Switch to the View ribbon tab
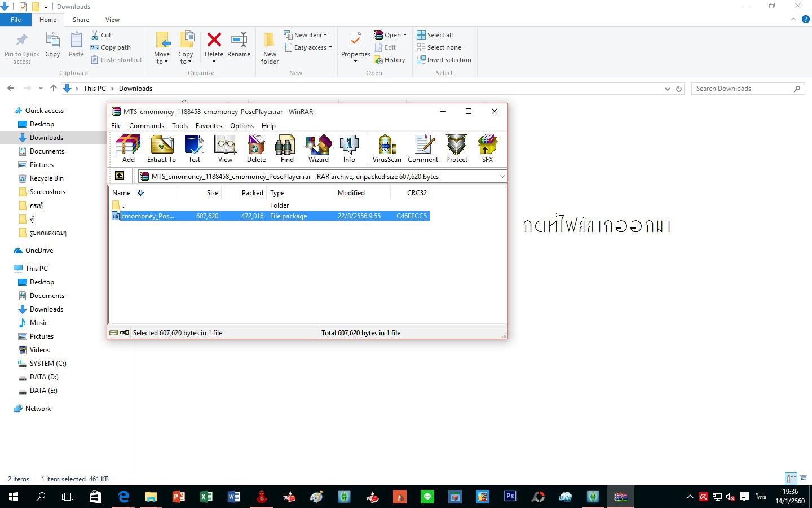 (x=112, y=20)
